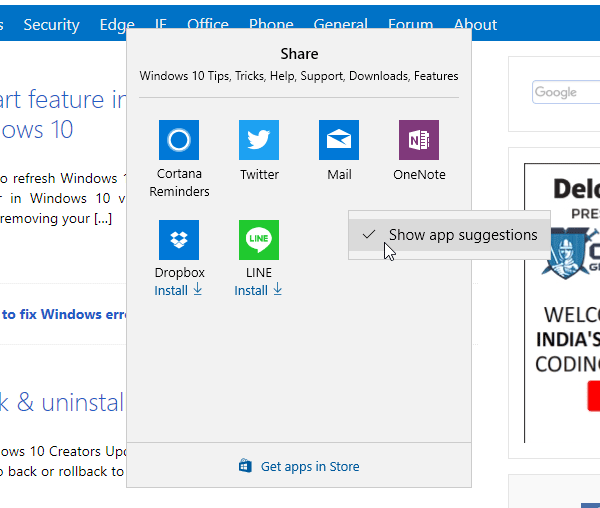The image size is (600, 508).
Task: Click the Deloitte coding advertisement banner
Action: point(562,303)
